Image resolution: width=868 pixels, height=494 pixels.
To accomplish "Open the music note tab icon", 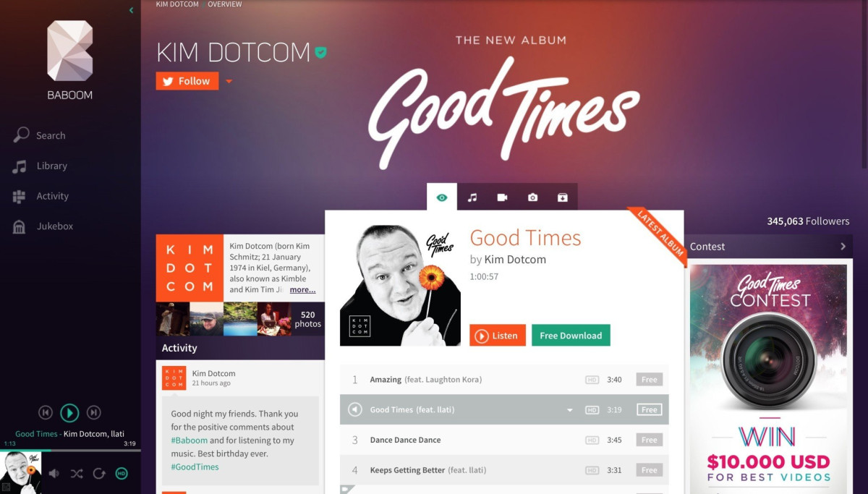I will (472, 197).
